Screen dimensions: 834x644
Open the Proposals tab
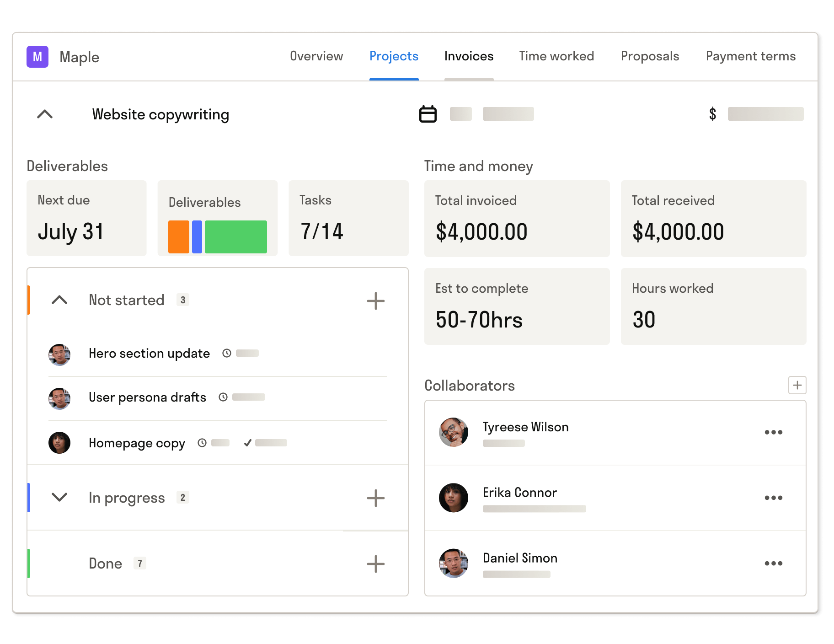pyautogui.click(x=650, y=56)
